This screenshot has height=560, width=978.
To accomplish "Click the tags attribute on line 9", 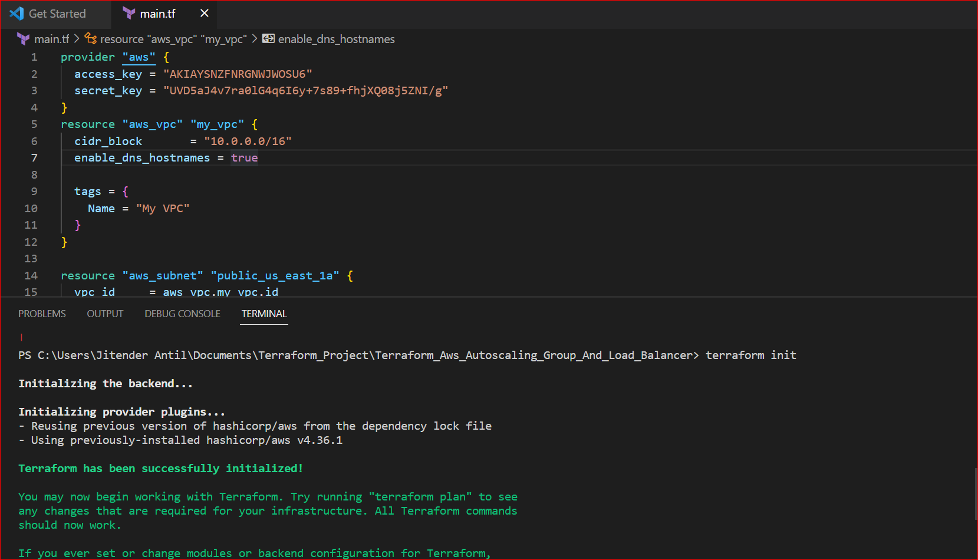I will point(88,192).
